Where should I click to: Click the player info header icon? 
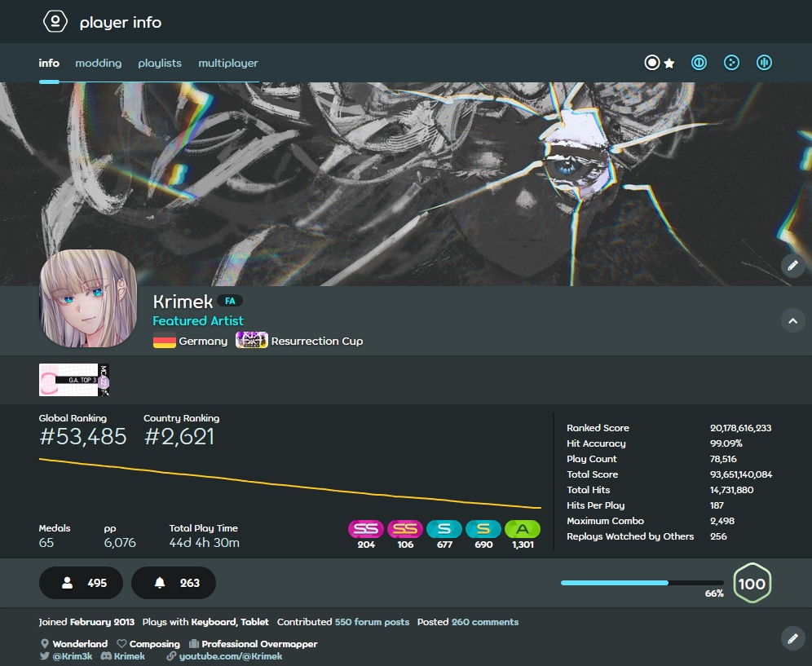(x=55, y=21)
